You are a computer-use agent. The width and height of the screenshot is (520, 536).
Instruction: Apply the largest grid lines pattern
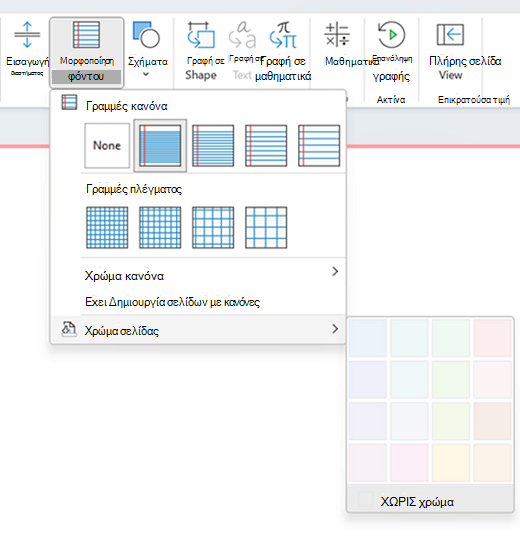click(x=266, y=227)
